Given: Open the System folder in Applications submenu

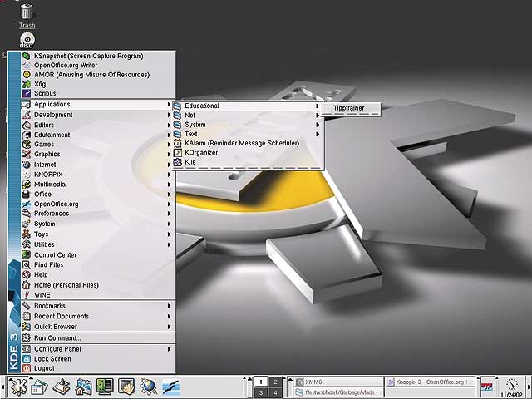Looking at the screenshot, I should coord(247,125).
